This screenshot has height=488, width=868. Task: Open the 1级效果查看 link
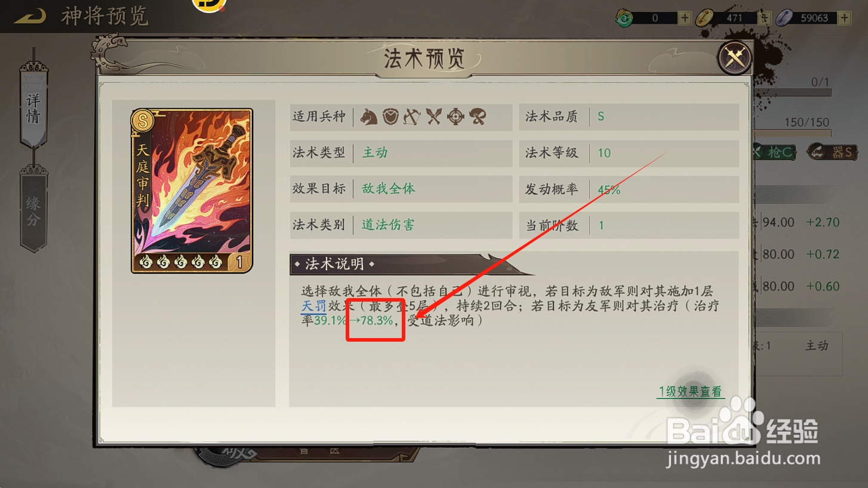[691, 392]
